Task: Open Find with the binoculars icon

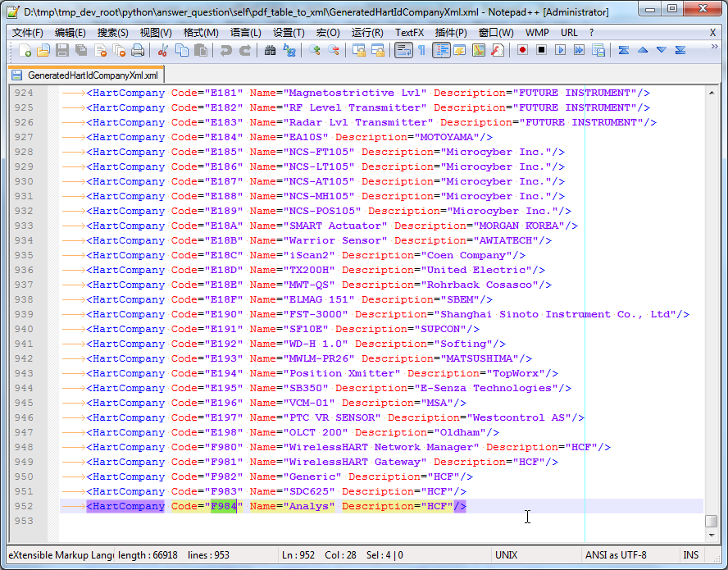Action: tap(271, 50)
